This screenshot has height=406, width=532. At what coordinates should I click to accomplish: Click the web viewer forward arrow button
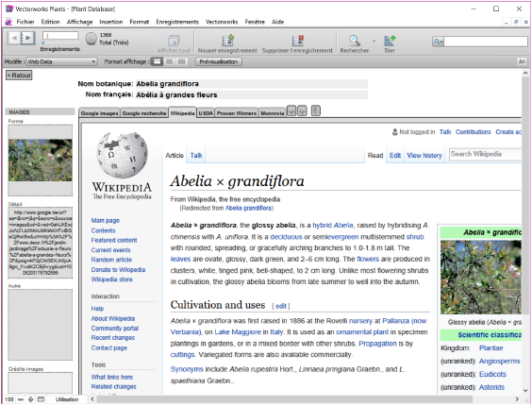302,110
